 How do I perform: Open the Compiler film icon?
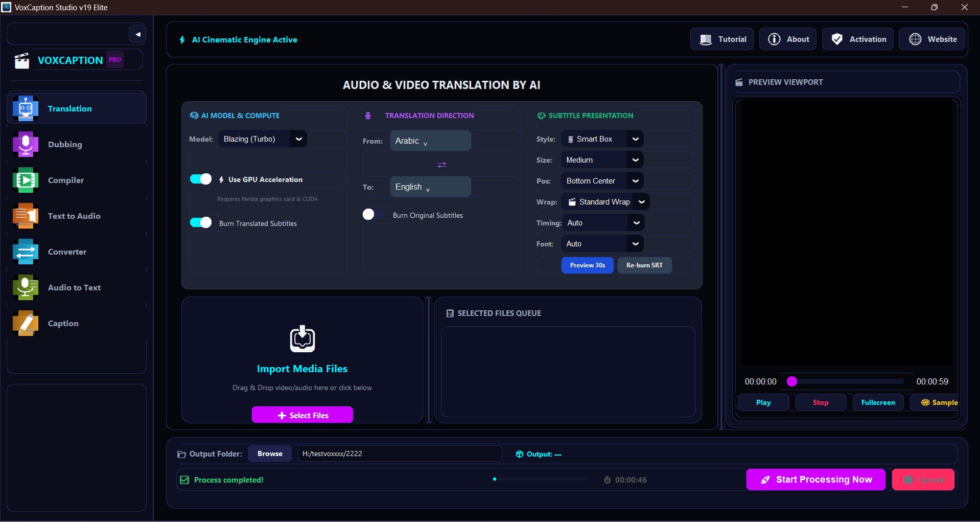click(x=26, y=180)
